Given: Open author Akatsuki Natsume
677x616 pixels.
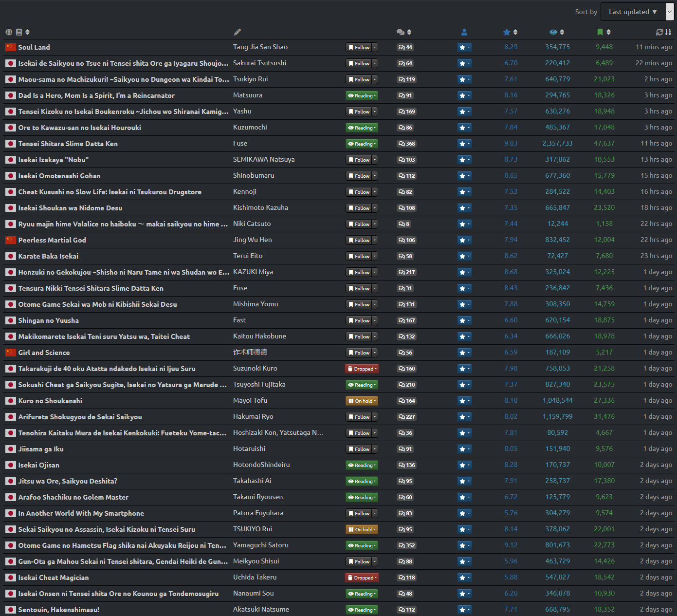Looking at the screenshot, I should pos(261,609).
